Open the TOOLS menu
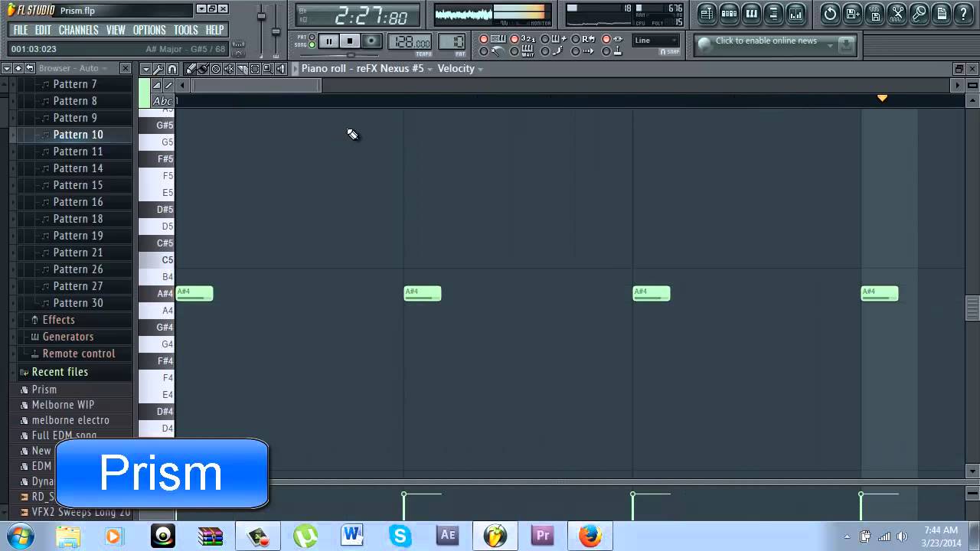The image size is (980, 551). (x=185, y=30)
